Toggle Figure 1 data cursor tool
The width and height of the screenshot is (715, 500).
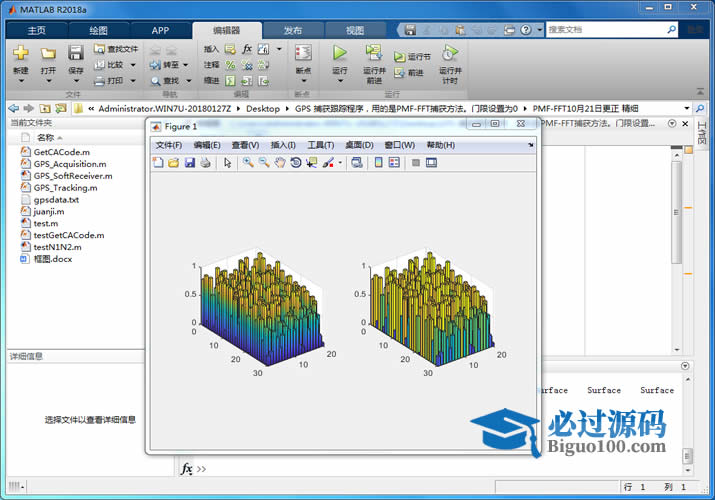coord(312,162)
